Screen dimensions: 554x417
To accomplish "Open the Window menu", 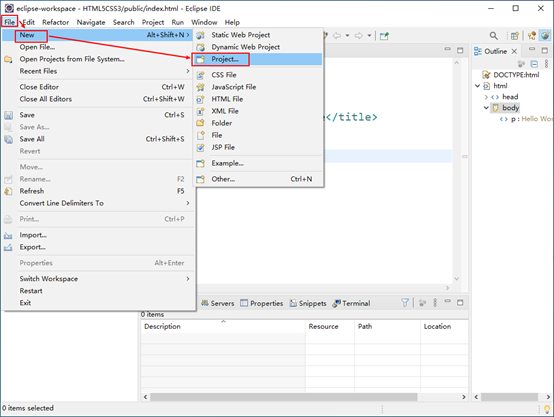I will [204, 22].
